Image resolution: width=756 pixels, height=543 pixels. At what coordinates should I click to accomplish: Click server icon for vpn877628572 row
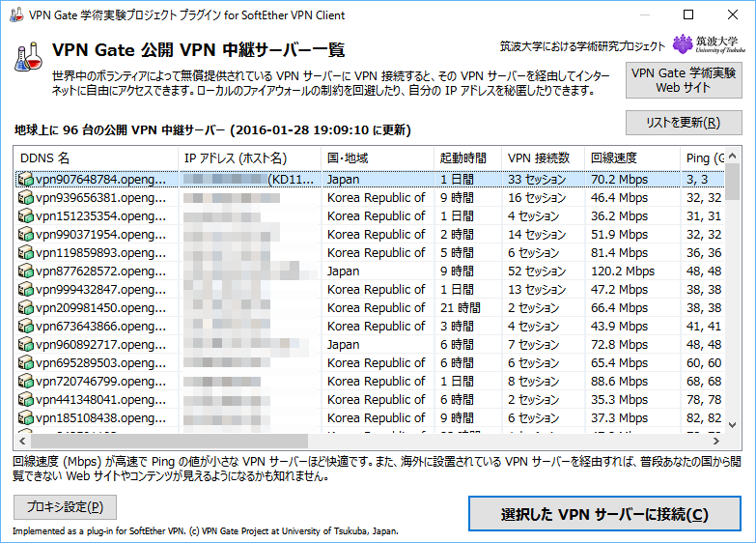[25, 271]
